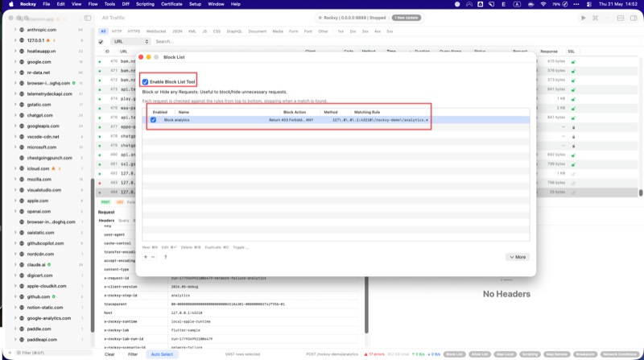644x360 pixels.
Task: Click the Filter button in bottom bar
Action: pyautogui.click(x=133, y=354)
